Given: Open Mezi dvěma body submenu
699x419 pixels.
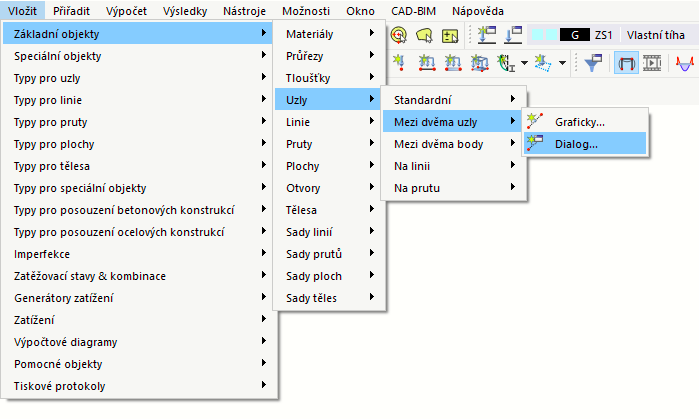Looking at the screenshot, I should (454, 144).
